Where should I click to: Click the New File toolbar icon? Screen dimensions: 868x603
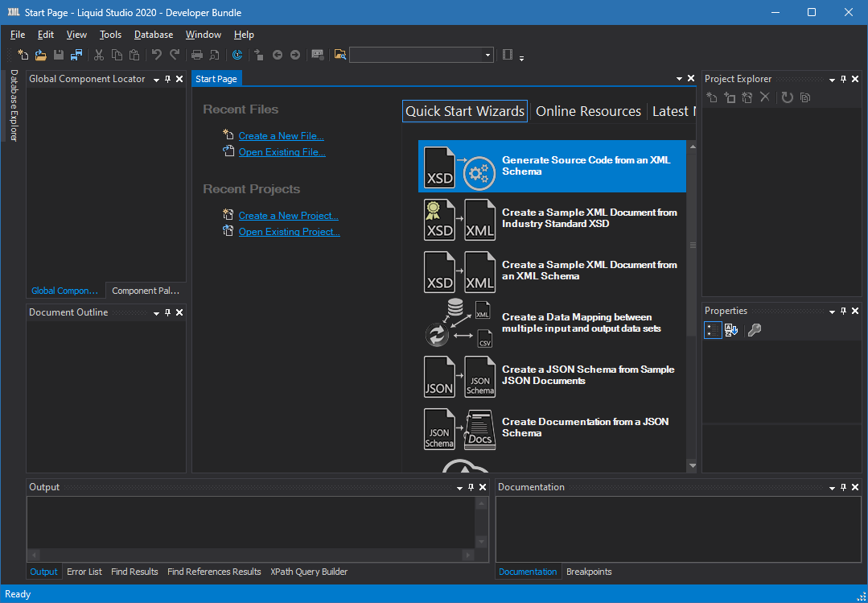point(23,54)
